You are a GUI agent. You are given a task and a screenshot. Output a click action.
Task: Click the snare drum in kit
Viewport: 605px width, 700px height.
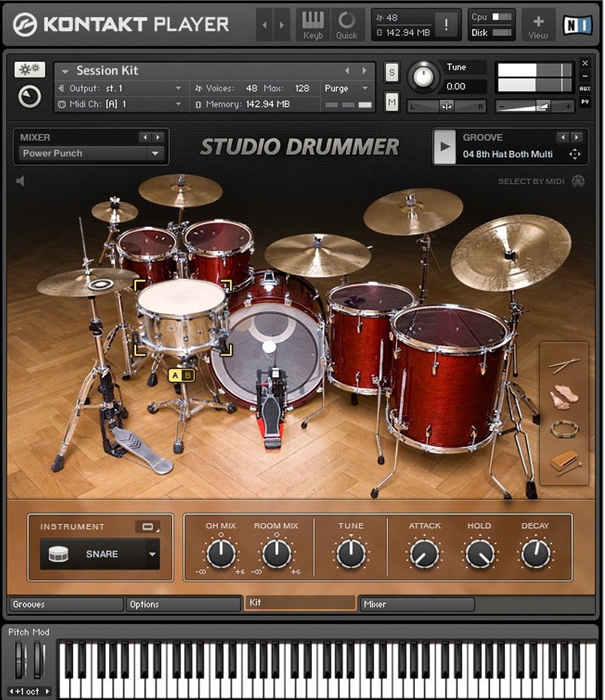183,317
